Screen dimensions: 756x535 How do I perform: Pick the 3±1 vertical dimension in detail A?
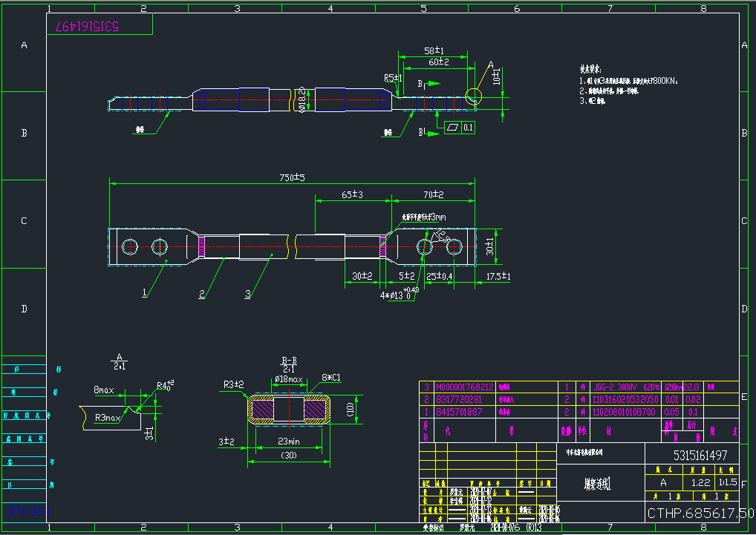coord(150,433)
